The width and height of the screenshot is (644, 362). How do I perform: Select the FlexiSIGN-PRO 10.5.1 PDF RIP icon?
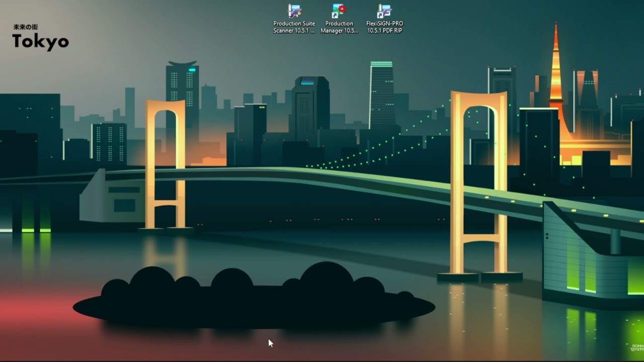384,11
